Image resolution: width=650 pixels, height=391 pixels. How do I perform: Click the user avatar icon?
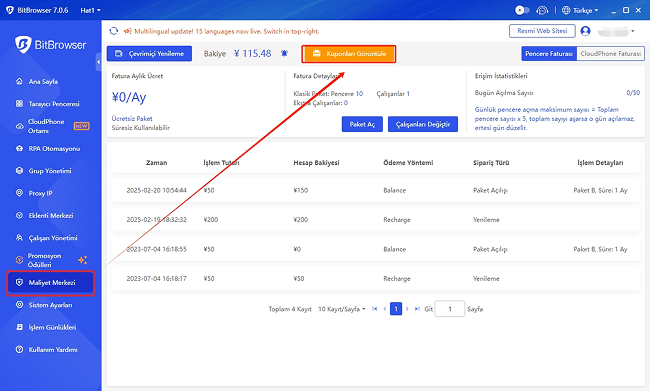click(585, 31)
